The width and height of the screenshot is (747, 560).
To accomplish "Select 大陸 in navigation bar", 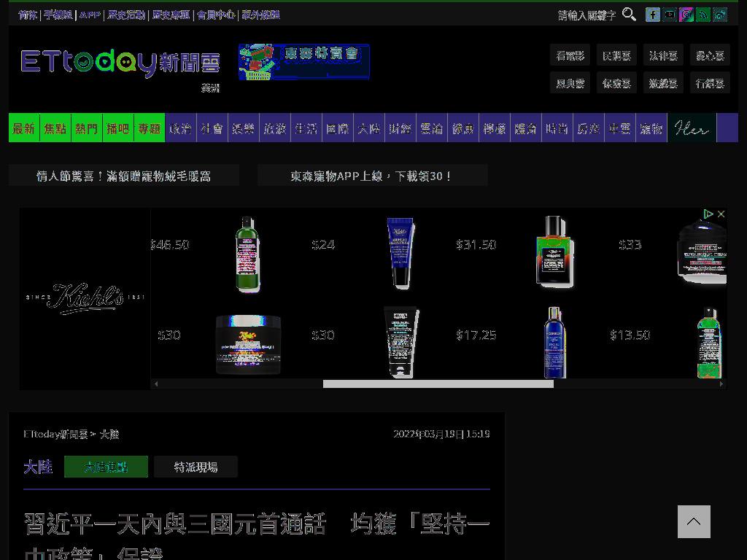I will tap(369, 128).
